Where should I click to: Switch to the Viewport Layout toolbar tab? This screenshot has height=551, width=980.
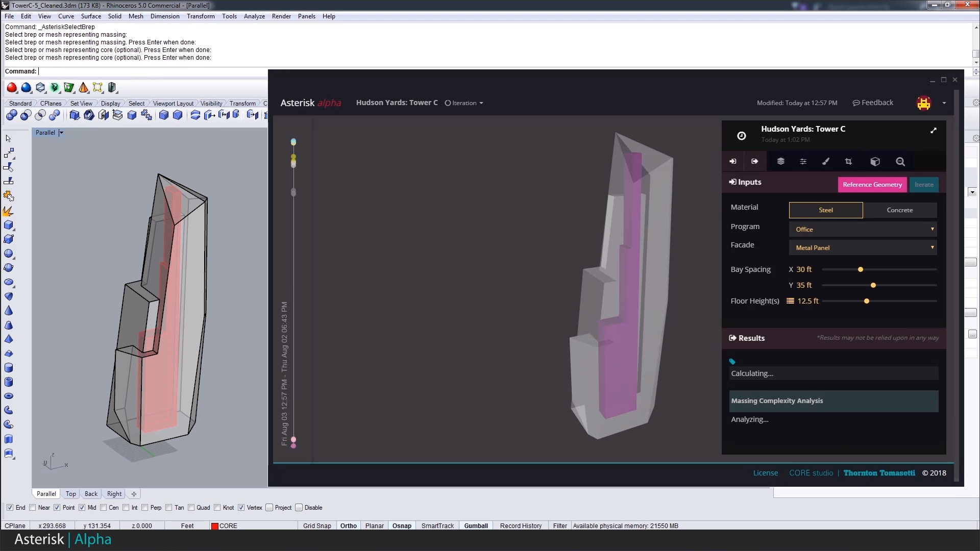coord(173,104)
